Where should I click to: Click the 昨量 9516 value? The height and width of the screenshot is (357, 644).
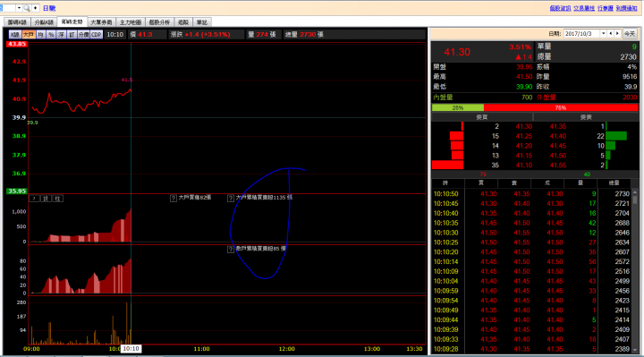[x=630, y=77]
